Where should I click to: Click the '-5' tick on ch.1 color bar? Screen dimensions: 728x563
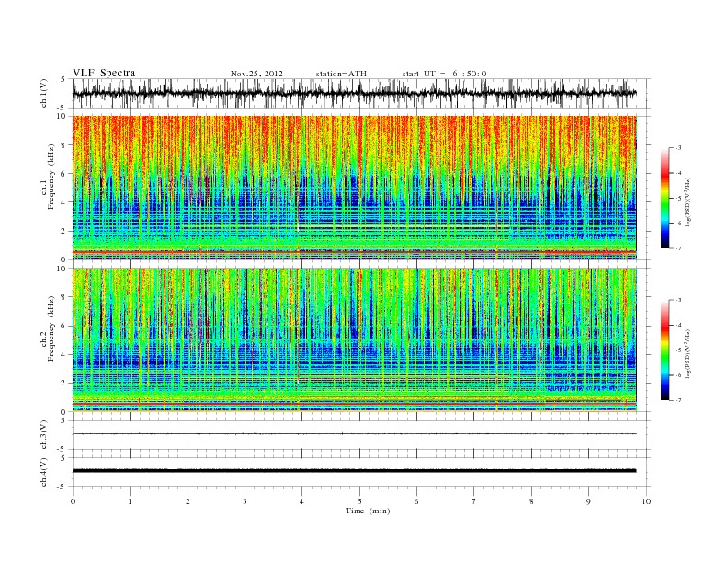coord(677,198)
